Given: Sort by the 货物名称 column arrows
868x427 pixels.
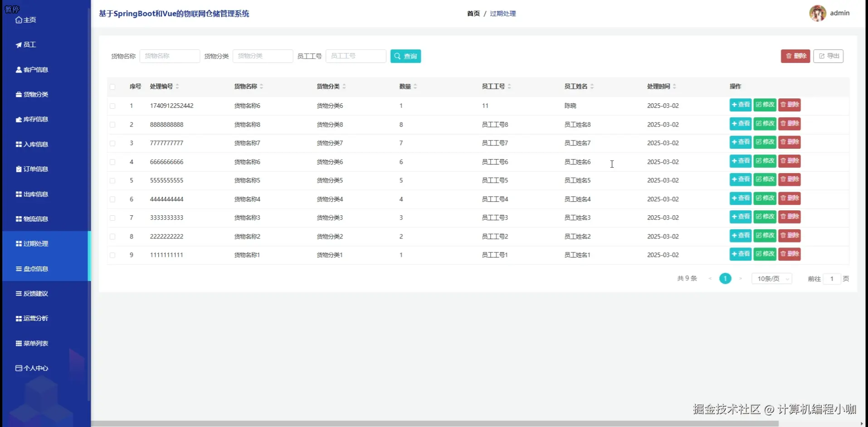Looking at the screenshot, I should [262, 87].
